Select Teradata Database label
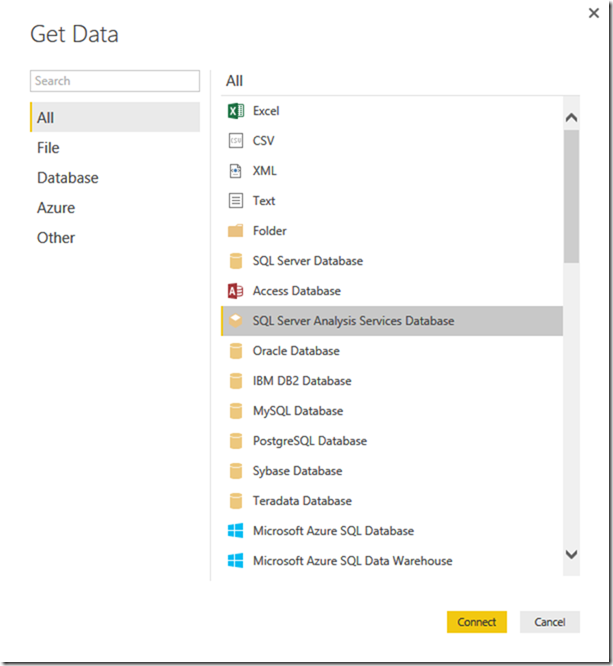This screenshot has width=613, height=666. click(x=302, y=501)
